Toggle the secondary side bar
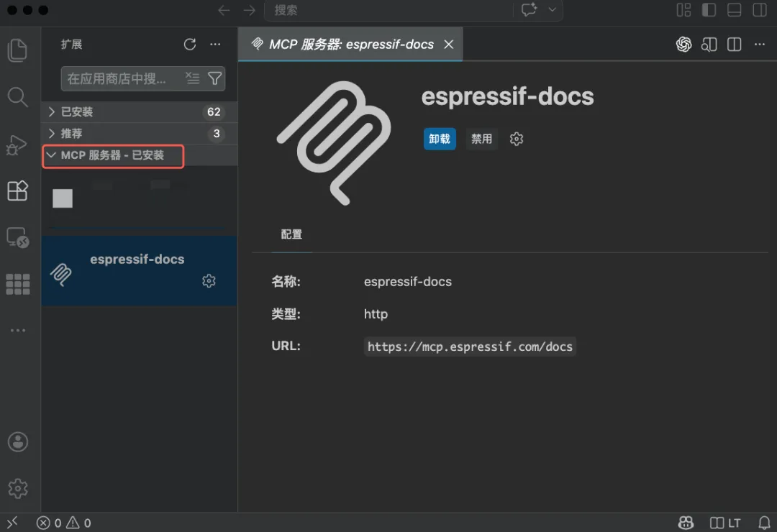 (759, 10)
